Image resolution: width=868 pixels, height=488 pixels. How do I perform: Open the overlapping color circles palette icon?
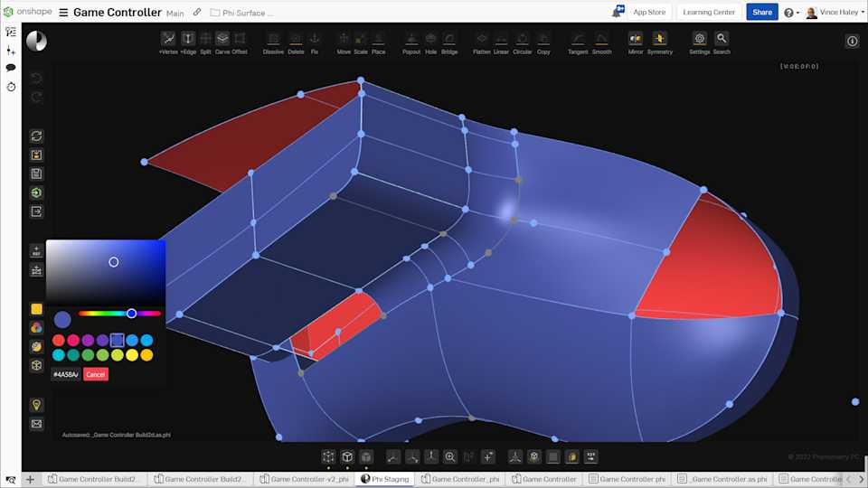pyautogui.click(x=36, y=327)
